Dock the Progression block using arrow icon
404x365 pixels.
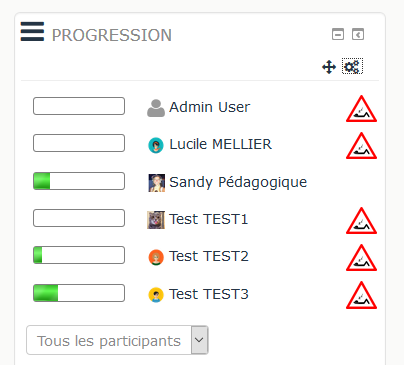point(358,34)
